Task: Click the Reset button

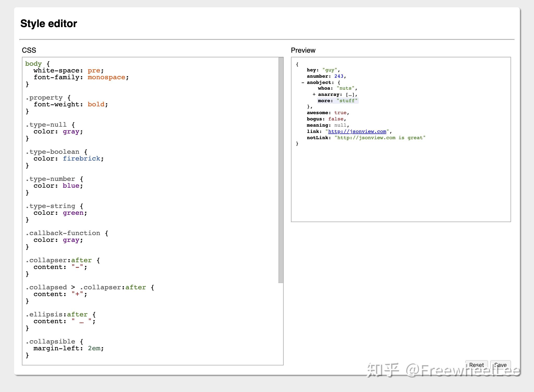Action: click(x=476, y=365)
